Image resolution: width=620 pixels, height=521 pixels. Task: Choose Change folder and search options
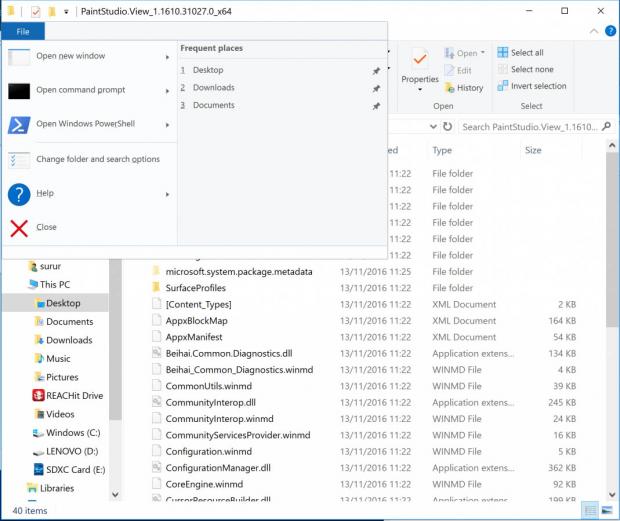coord(97,159)
